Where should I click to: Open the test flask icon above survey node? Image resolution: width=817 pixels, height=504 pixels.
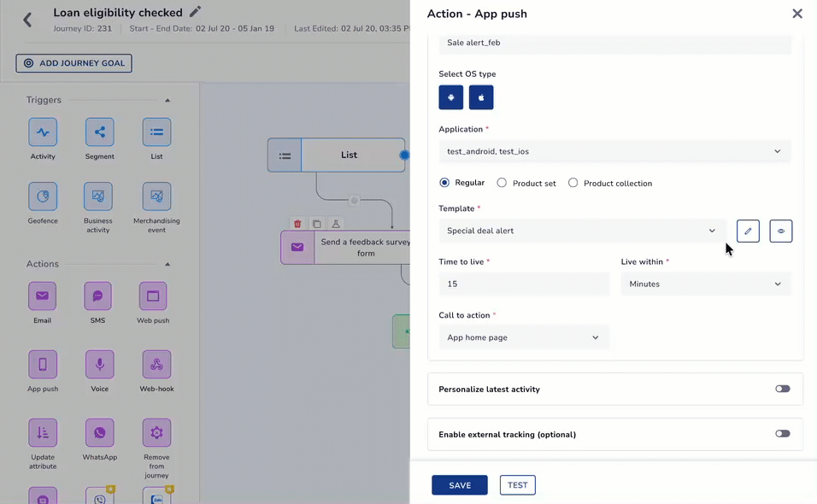pos(336,224)
